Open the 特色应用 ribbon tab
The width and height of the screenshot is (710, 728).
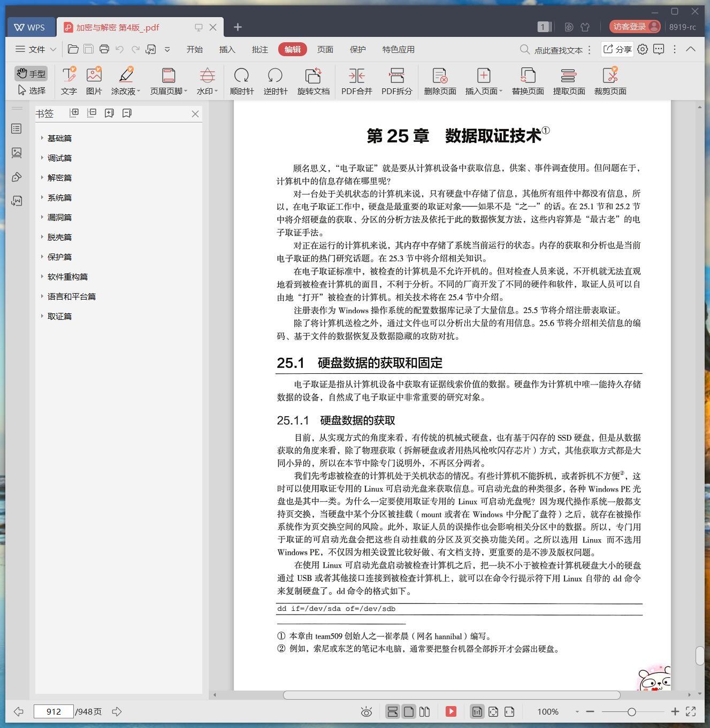pyautogui.click(x=398, y=49)
